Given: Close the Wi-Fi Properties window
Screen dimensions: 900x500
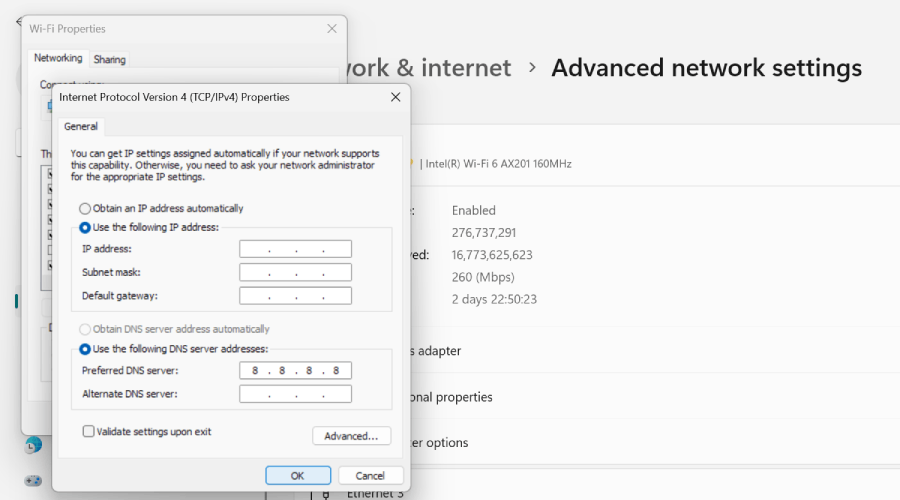Looking at the screenshot, I should pos(332,29).
